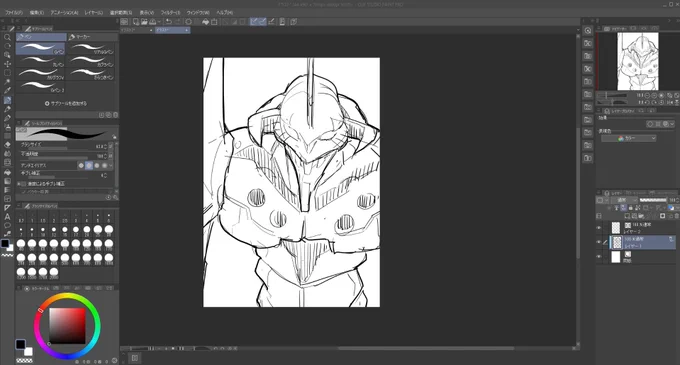Screen dimensions: 680x365
Task: Hide layer 2 with its eye icon
Action: (x=599, y=228)
